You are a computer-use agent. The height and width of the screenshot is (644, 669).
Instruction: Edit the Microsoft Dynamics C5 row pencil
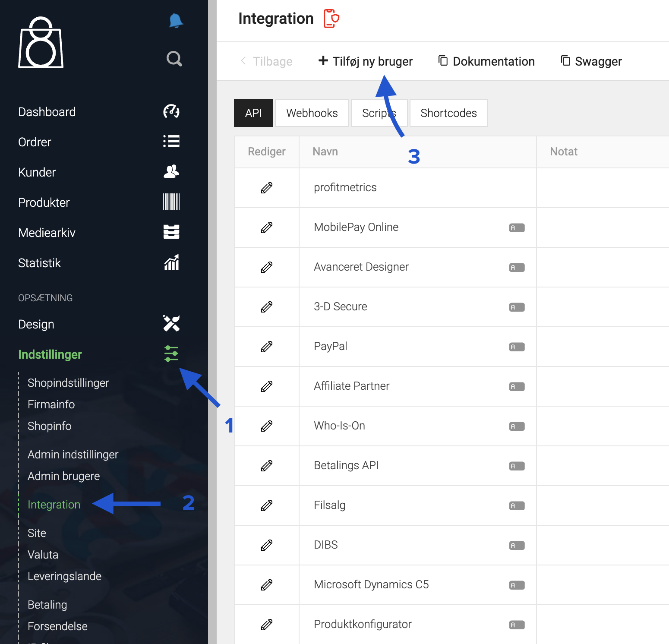coord(267,585)
